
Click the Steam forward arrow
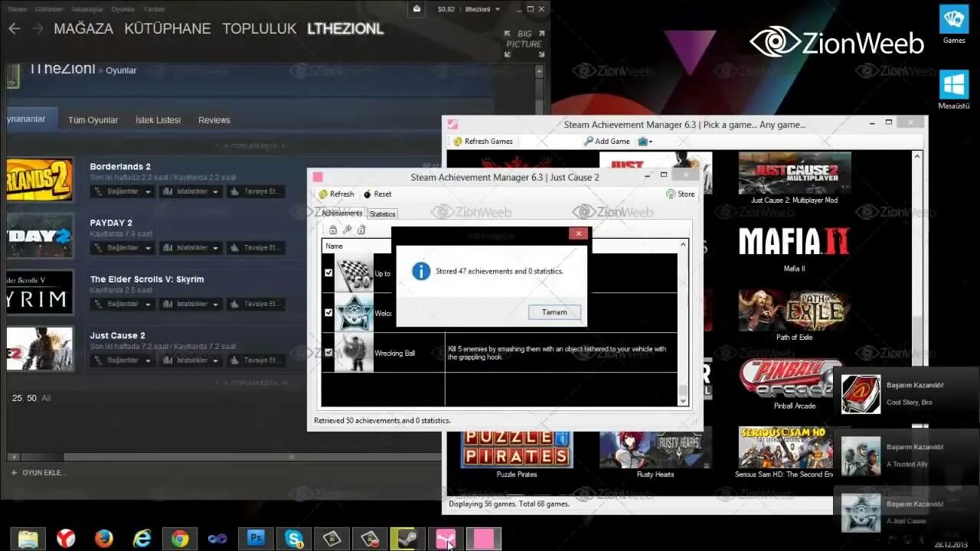36,28
